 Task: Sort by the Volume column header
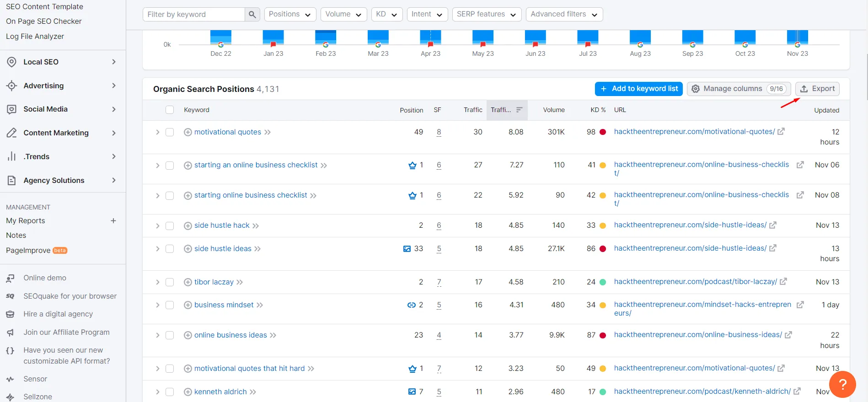(554, 110)
